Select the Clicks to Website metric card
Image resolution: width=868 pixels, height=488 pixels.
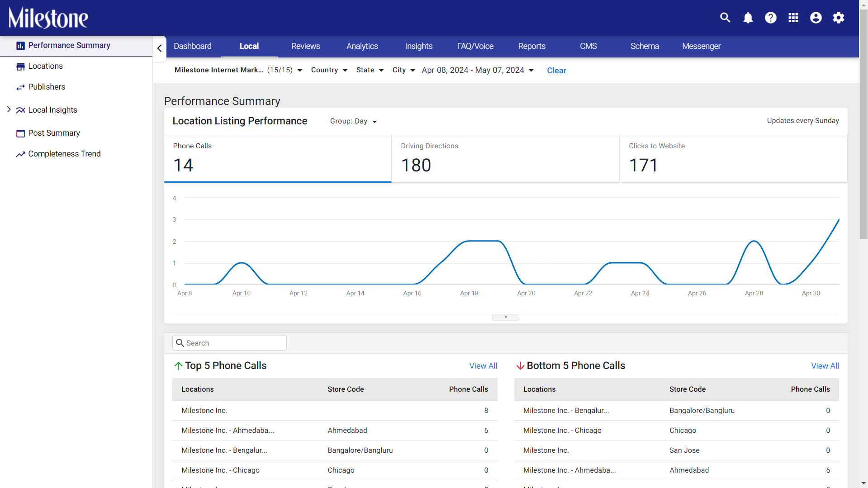coord(733,159)
